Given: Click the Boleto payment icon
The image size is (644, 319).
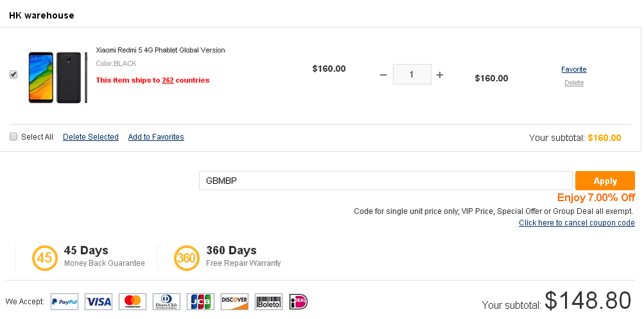Looking at the screenshot, I should tap(268, 302).
